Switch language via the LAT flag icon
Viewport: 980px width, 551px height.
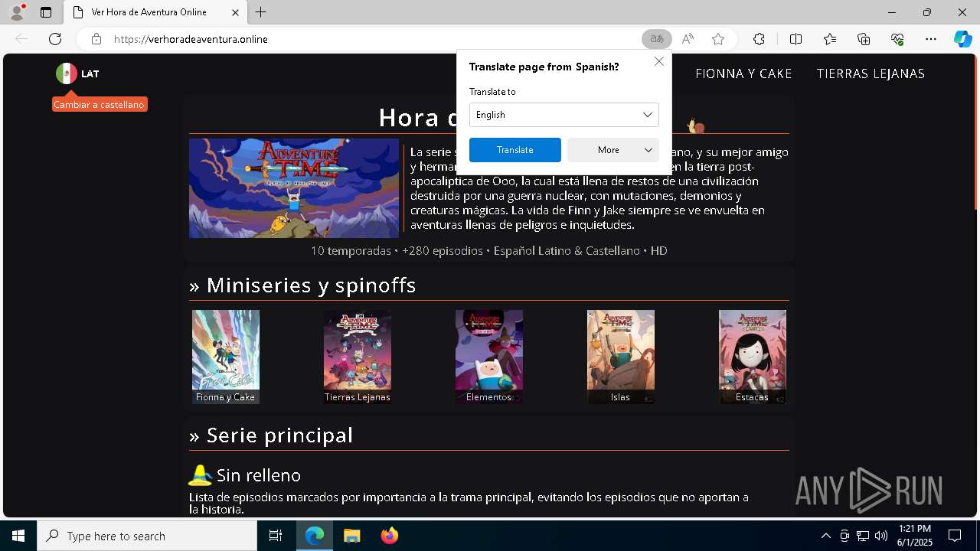point(67,73)
